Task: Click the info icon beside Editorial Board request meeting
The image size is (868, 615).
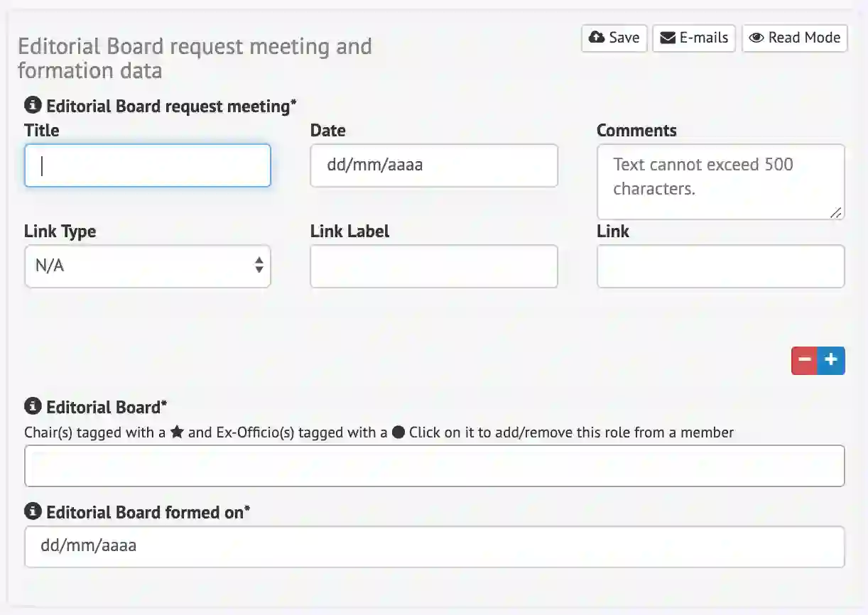Action: [x=33, y=106]
